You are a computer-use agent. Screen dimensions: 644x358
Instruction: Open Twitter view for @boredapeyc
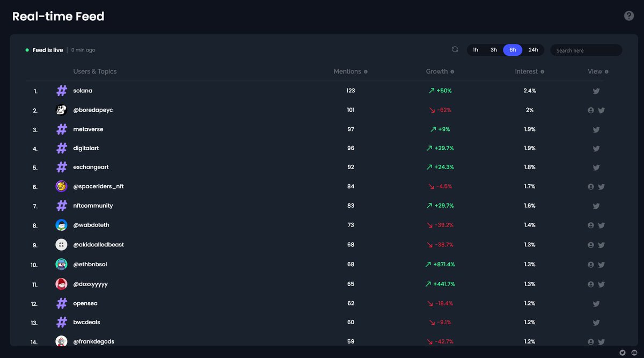tap(601, 111)
